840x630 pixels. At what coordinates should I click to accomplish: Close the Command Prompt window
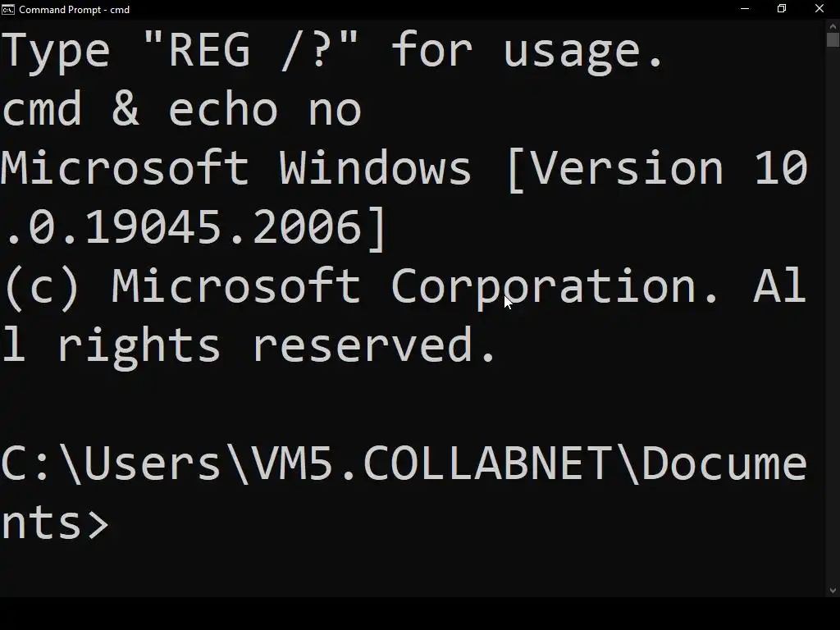[x=819, y=9]
